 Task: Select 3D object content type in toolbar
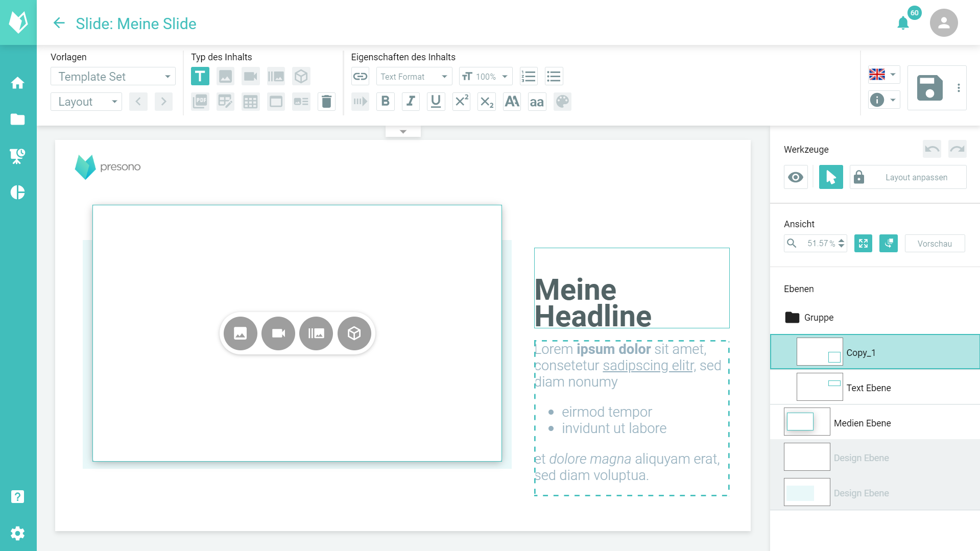click(301, 77)
